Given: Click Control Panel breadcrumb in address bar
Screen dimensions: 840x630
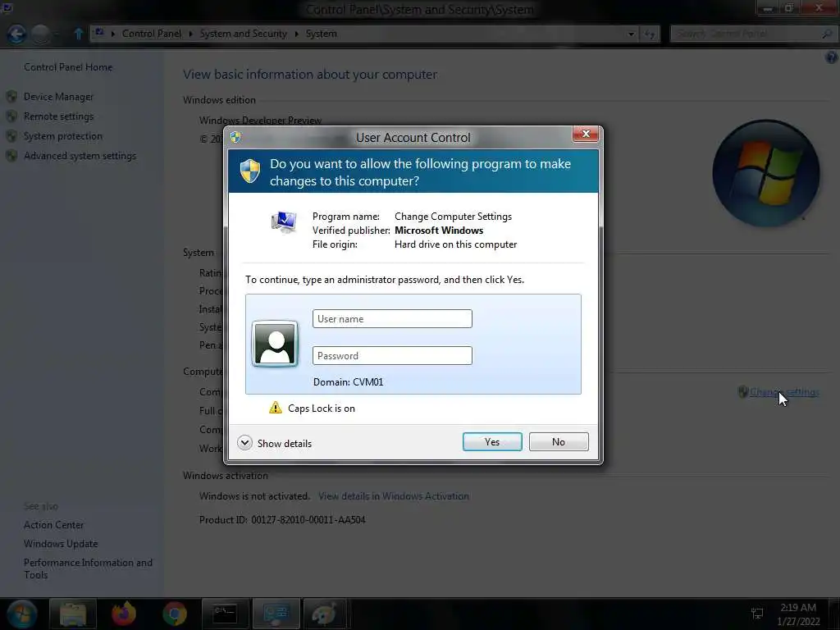Looking at the screenshot, I should pos(152,34).
